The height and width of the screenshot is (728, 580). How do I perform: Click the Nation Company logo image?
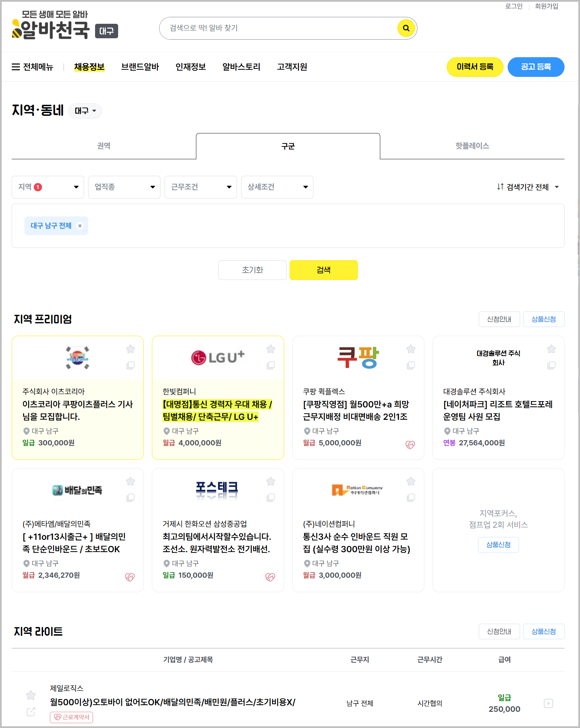[x=357, y=490]
